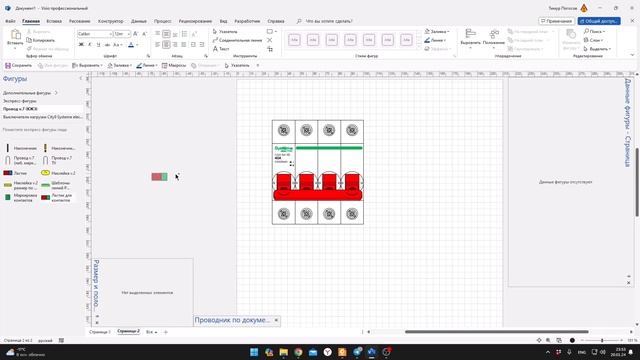Select the Text tool (Текст)
The height and width of the screenshot is (360, 640).
221,49
